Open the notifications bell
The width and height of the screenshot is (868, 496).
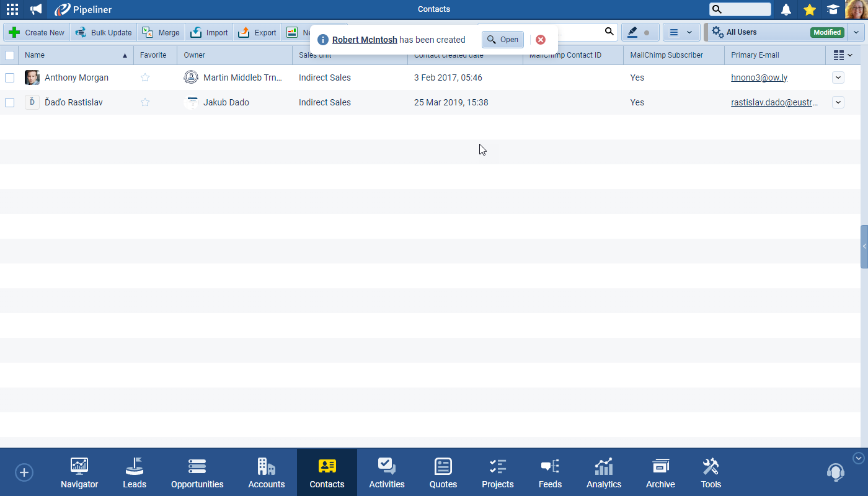point(786,9)
